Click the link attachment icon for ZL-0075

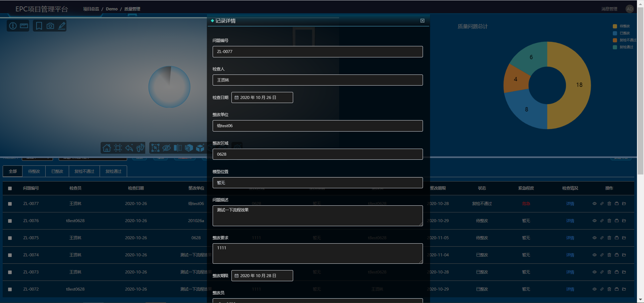pyautogui.click(x=602, y=238)
